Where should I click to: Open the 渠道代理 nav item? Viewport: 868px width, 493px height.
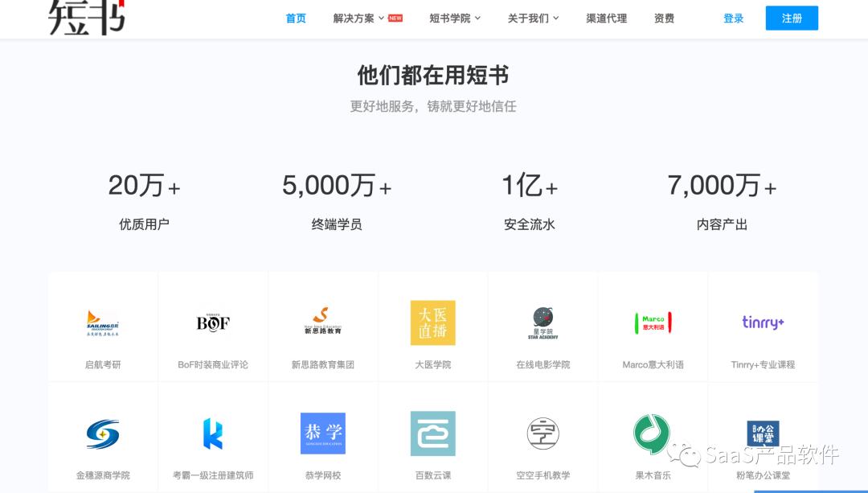point(606,18)
